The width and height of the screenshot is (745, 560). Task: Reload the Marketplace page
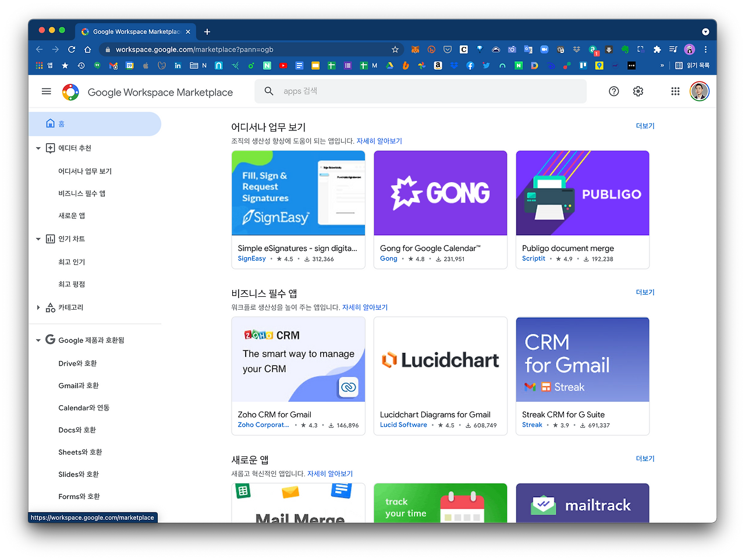[x=72, y=49]
